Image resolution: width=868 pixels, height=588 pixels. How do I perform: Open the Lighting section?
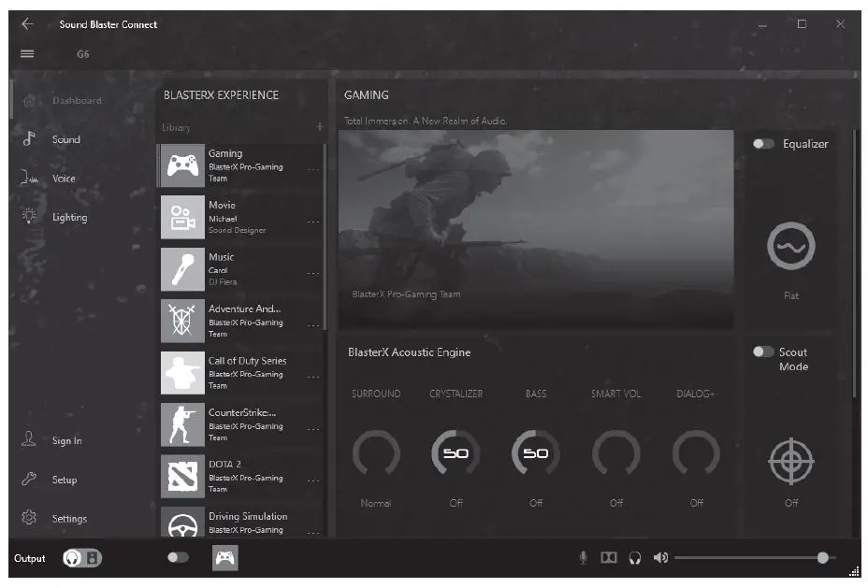(70, 218)
